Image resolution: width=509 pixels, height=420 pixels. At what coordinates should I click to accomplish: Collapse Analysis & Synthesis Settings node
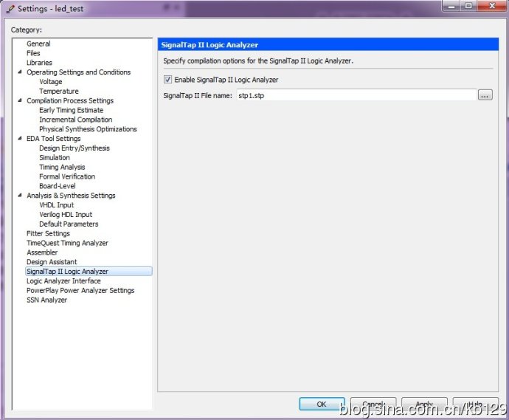coord(20,195)
